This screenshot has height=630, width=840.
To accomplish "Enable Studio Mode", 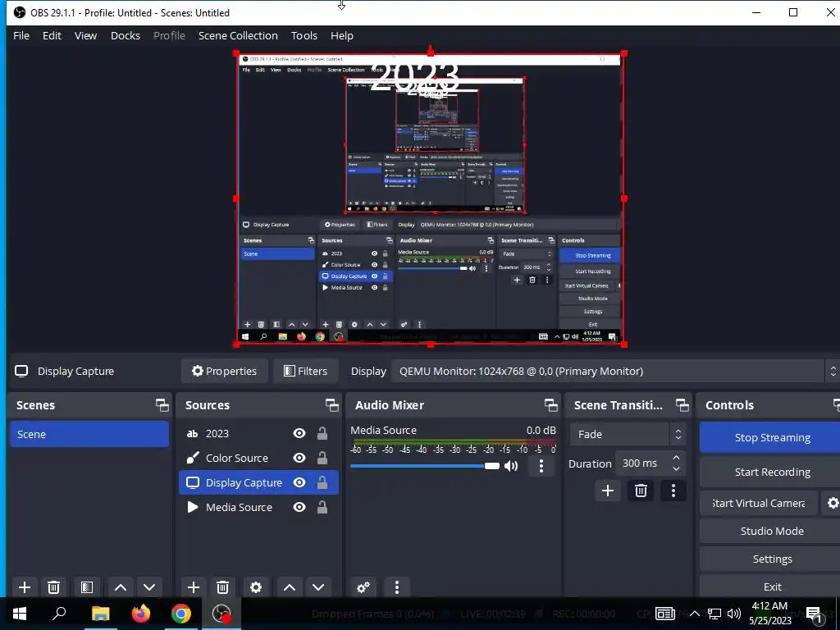I will 771,531.
